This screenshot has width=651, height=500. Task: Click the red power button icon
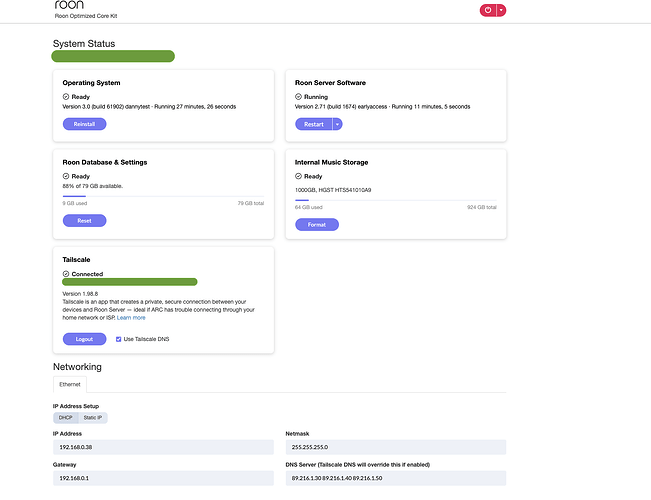pos(488,10)
